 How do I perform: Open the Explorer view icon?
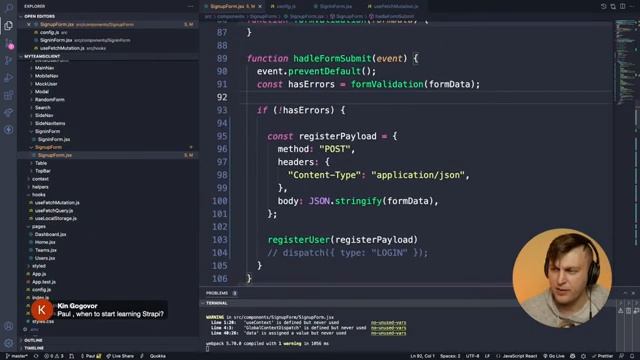point(8,26)
